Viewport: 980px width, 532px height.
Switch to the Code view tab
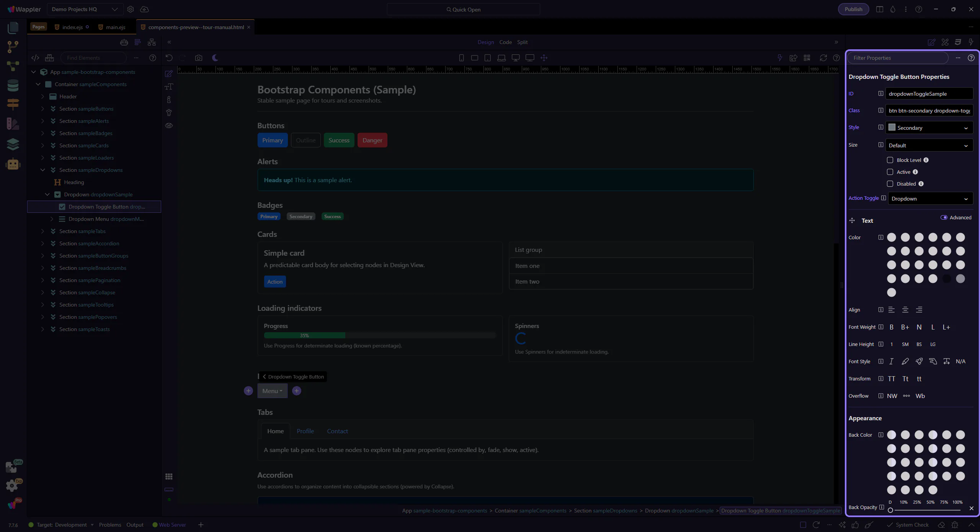point(505,42)
